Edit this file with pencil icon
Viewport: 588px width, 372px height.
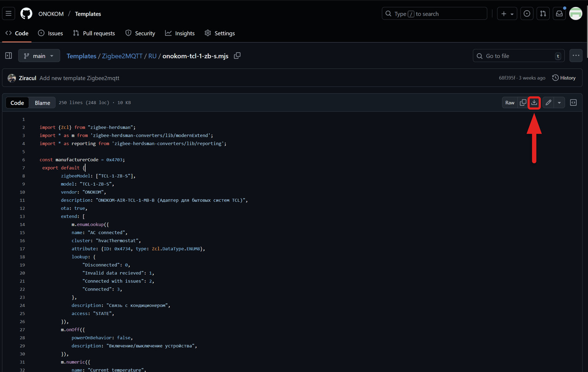coord(548,103)
